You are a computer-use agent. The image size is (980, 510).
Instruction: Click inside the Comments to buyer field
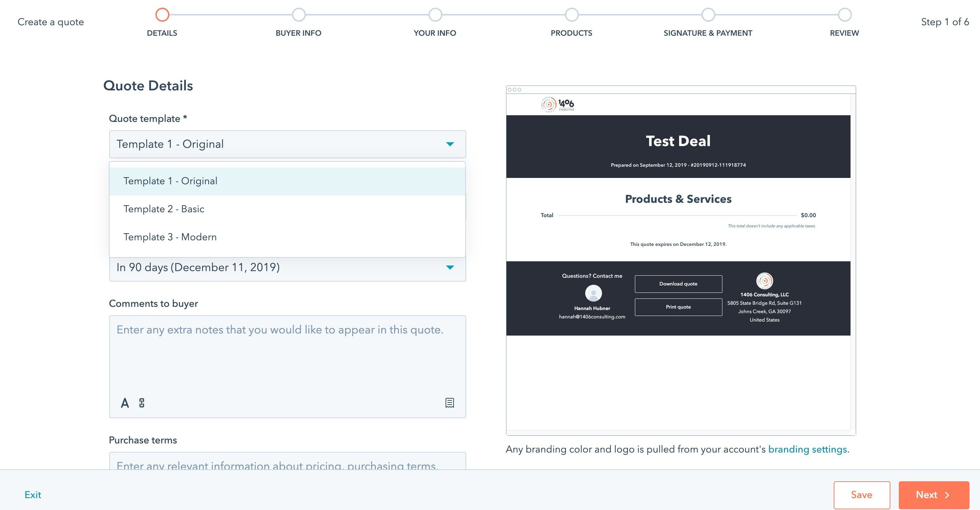287,354
